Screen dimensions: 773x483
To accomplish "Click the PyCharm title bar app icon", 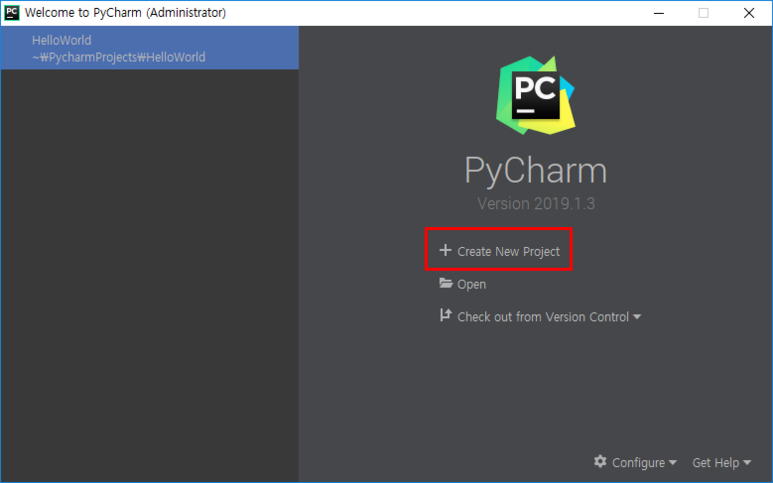I will click(11, 12).
